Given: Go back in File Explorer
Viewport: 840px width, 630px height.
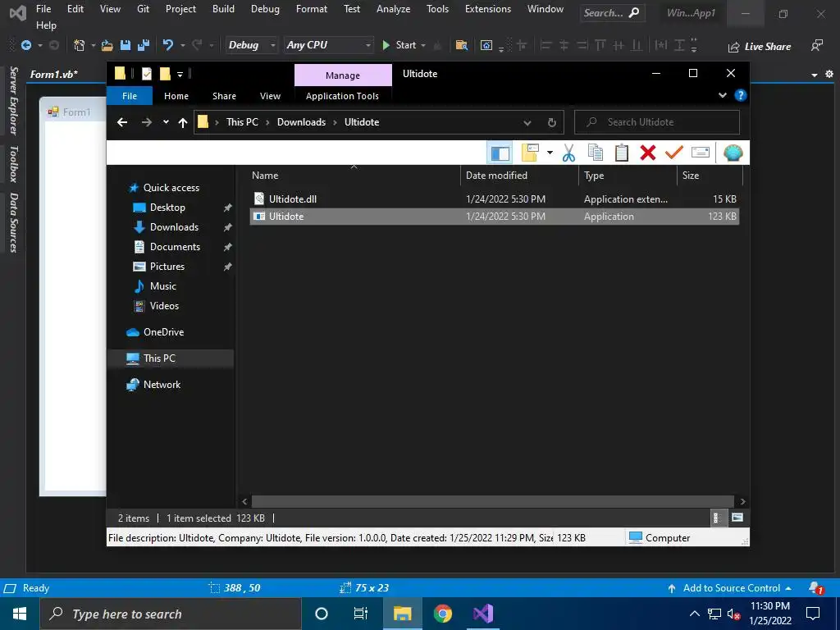Looking at the screenshot, I should 122,122.
